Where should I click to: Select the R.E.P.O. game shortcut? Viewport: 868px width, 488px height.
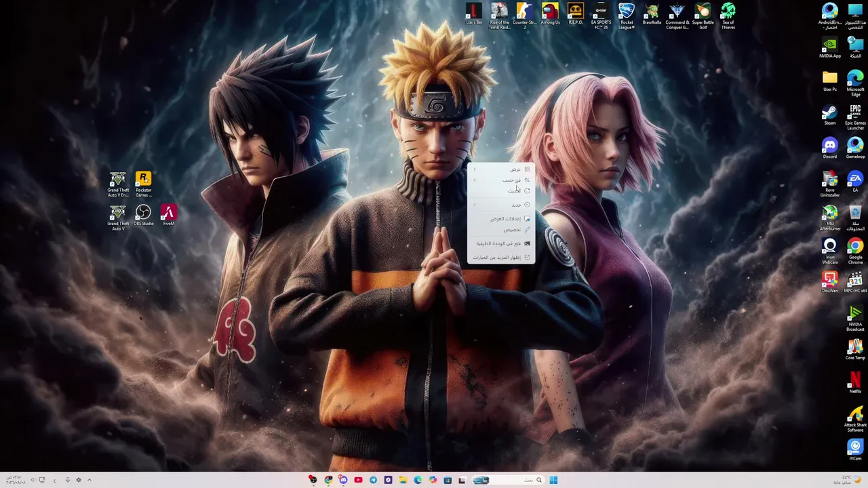point(575,15)
